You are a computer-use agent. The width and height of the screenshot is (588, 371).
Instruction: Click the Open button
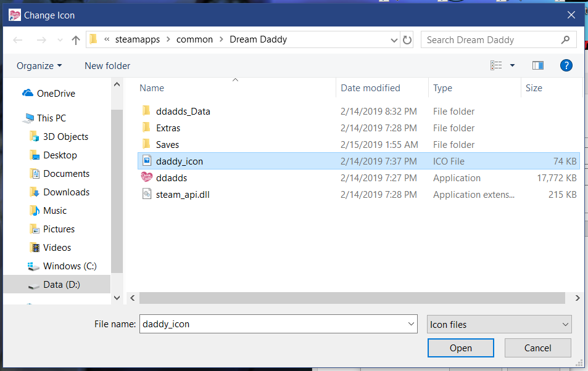(460, 348)
